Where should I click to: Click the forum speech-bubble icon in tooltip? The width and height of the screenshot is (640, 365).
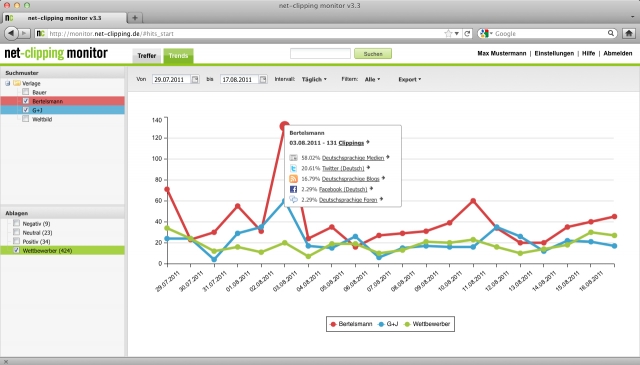[293, 199]
